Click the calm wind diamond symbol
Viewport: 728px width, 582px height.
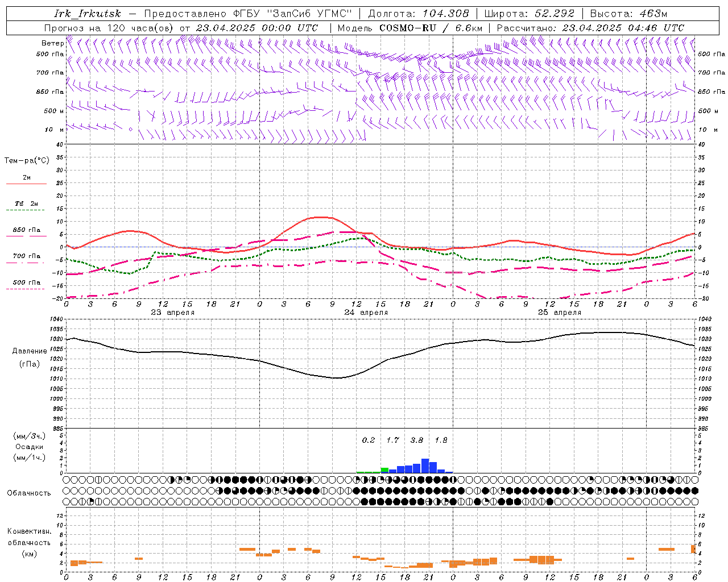coord(130,130)
